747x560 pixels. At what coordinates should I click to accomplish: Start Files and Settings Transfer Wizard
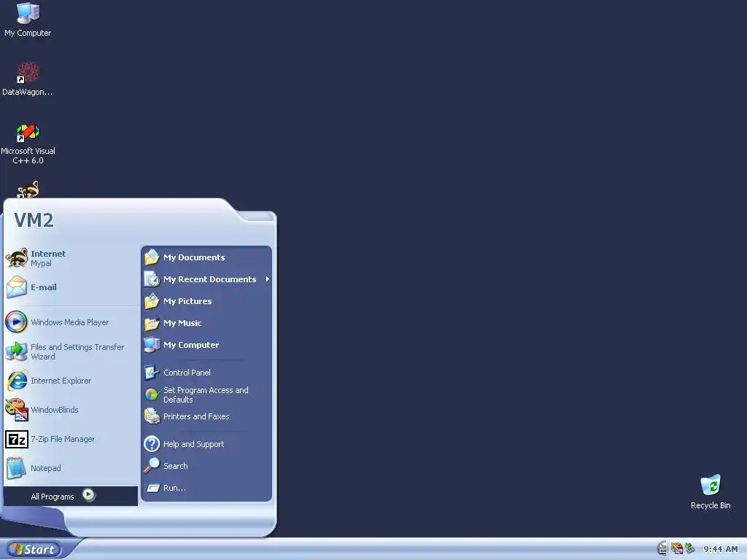71,351
